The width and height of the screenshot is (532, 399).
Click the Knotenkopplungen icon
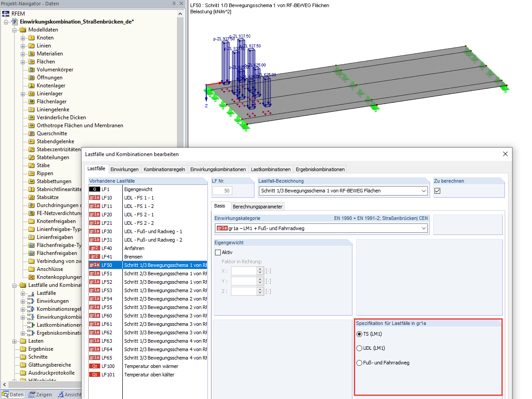tap(31, 277)
